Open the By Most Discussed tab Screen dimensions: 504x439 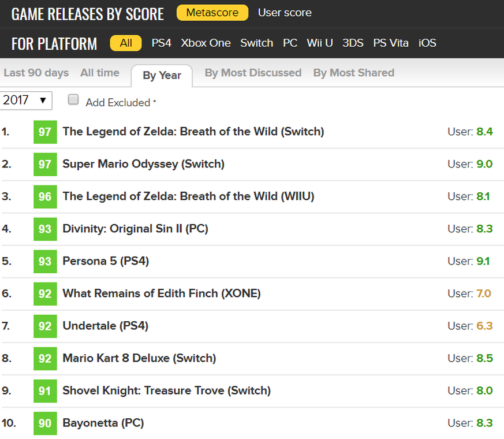[253, 73]
